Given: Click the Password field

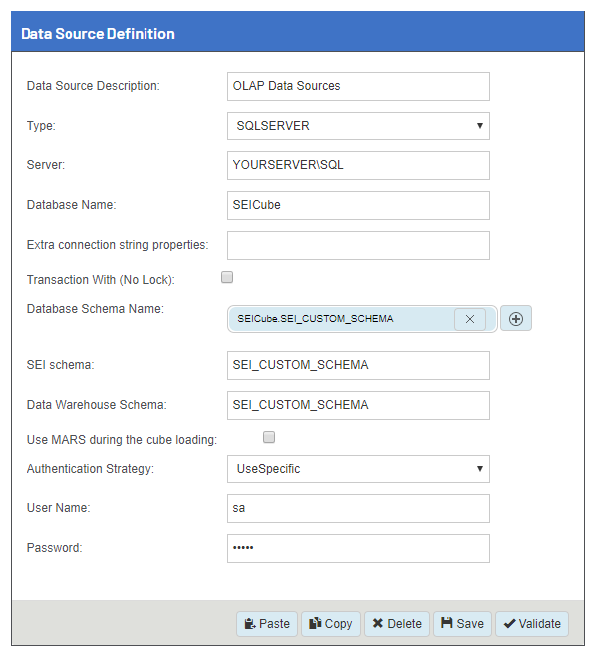Looking at the screenshot, I should click(358, 548).
